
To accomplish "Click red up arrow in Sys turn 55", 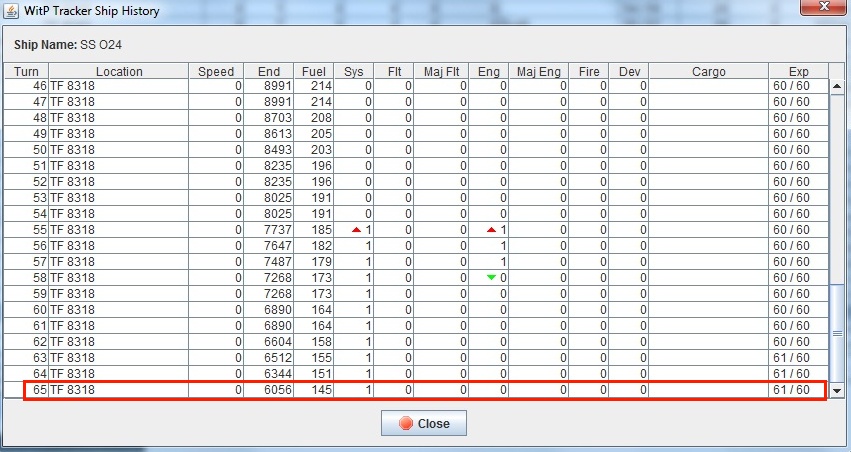I will pyautogui.click(x=356, y=230).
